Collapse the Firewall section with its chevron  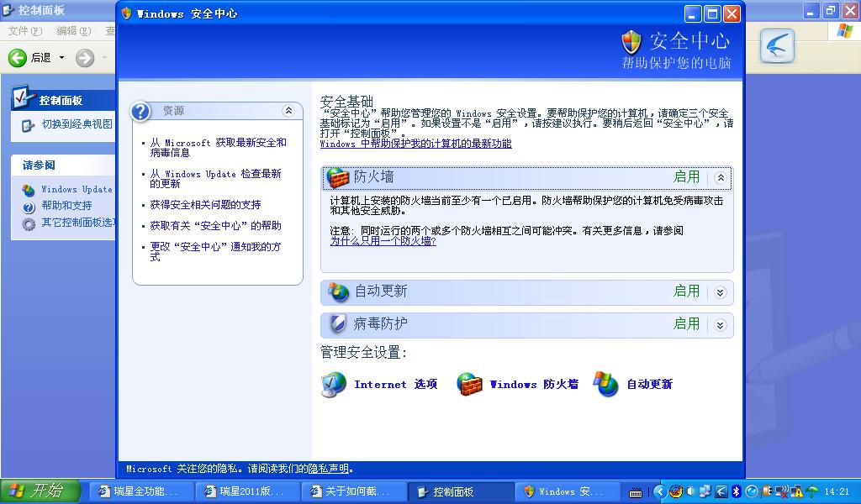point(721,178)
